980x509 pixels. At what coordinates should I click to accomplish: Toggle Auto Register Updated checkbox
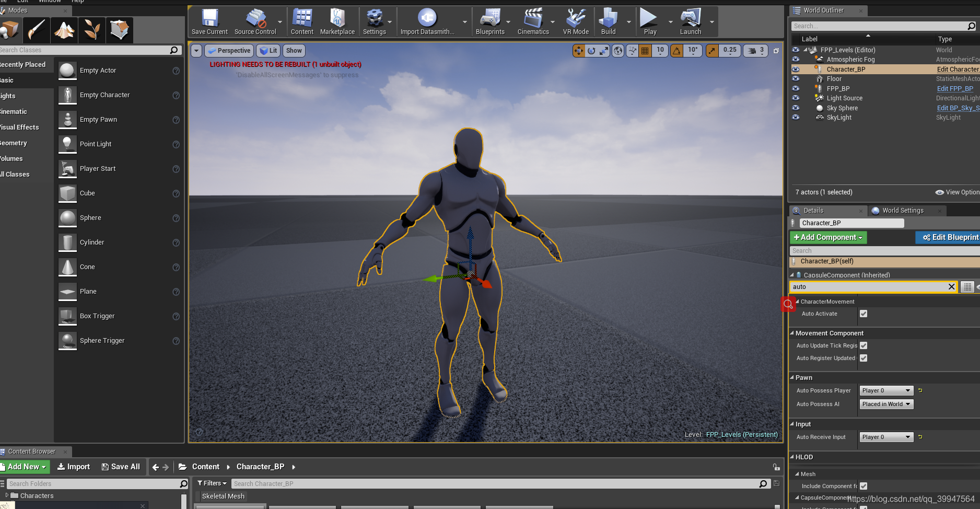pos(864,358)
